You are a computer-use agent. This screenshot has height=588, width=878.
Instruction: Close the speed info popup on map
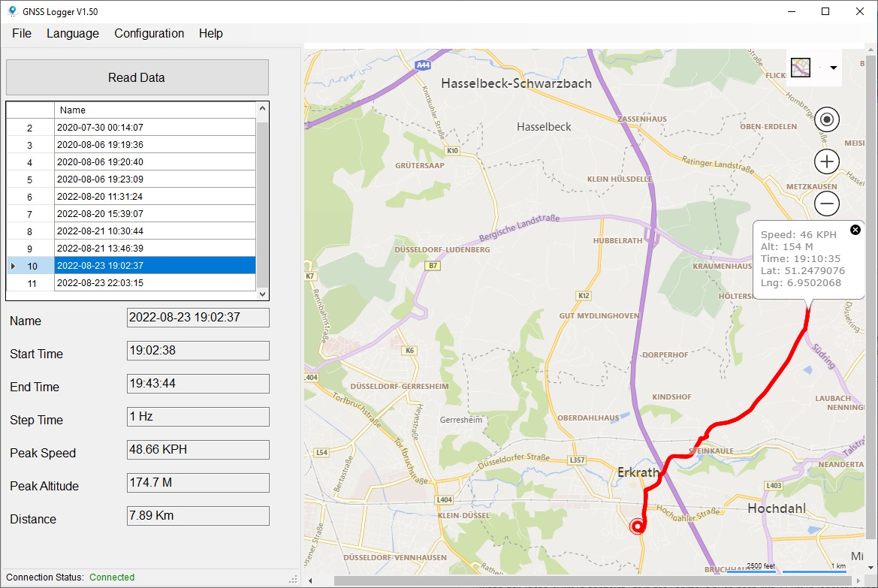click(x=855, y=230)
